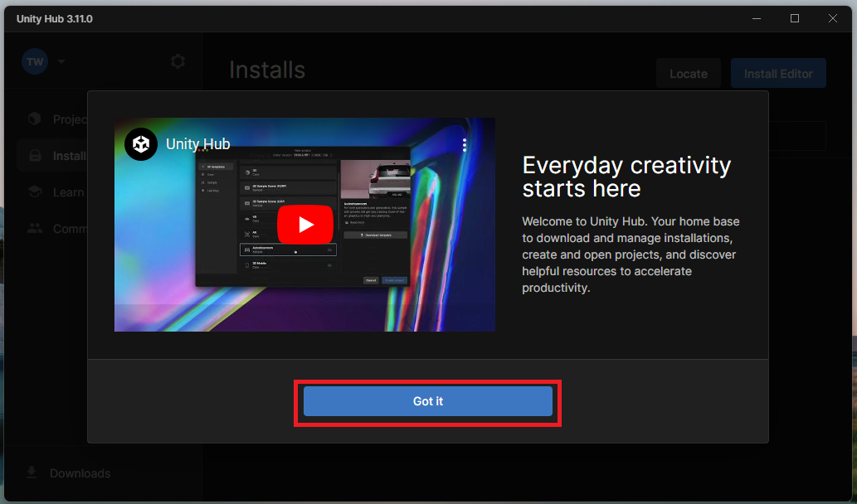Open the video's three-dot options menu
Screen dimensions: 857x504
(x=465, y=145)
